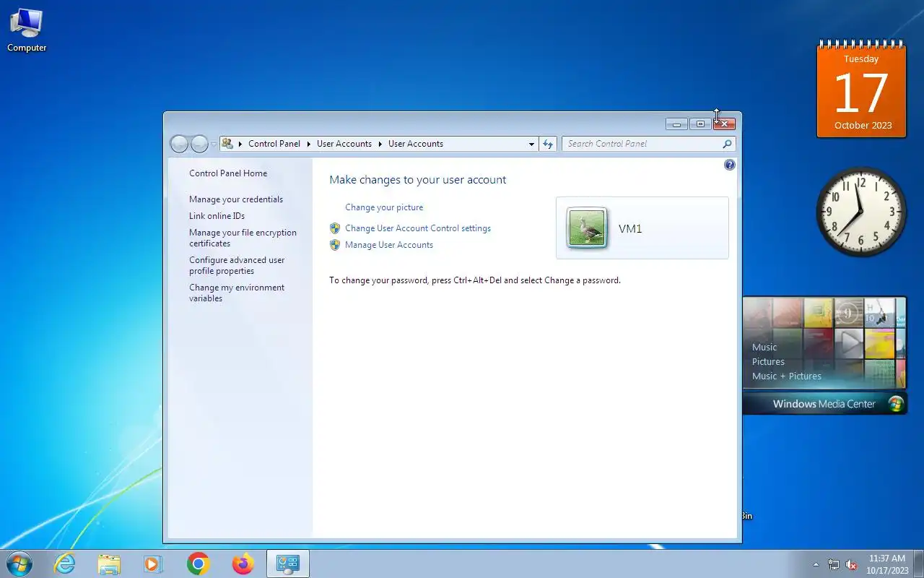This screenshot has height=578, width=924.
Task: Open Change my environment variables
Action: (x=237, y=293)
